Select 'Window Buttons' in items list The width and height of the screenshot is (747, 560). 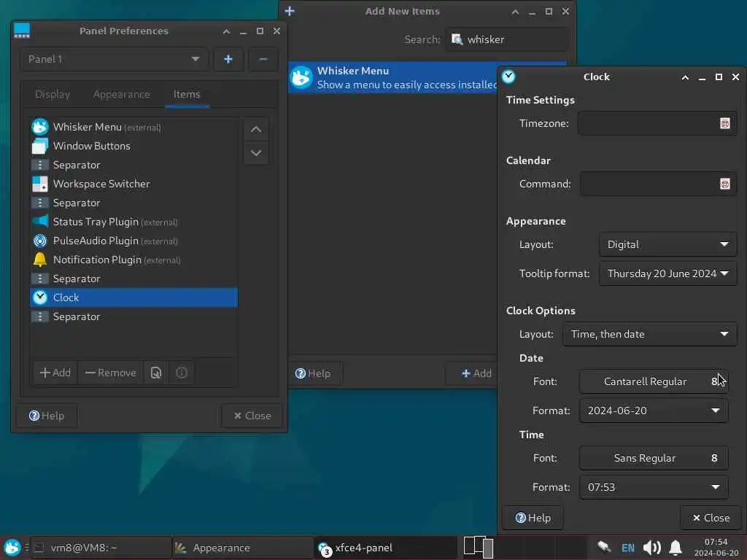tap(134, 146)
